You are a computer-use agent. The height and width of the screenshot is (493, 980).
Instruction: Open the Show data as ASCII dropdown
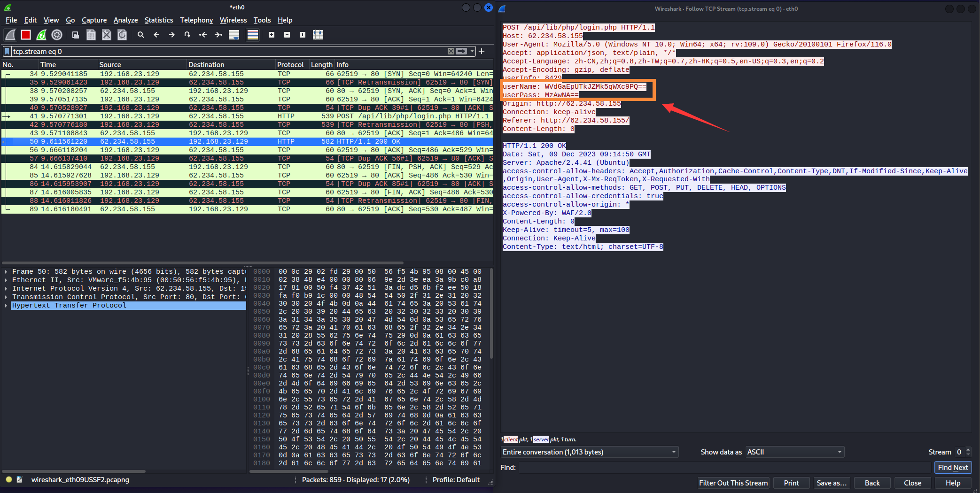coord(795,452)
